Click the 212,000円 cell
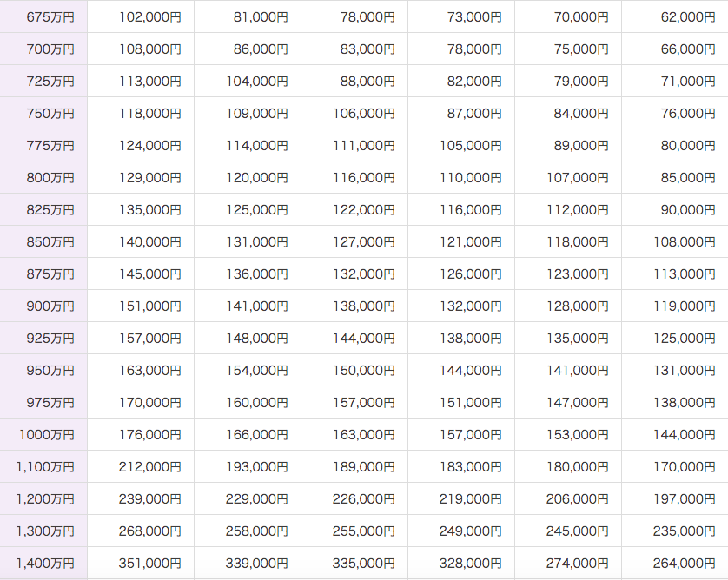The width and height of the screenshot is (728, 580). coord(141,466)
